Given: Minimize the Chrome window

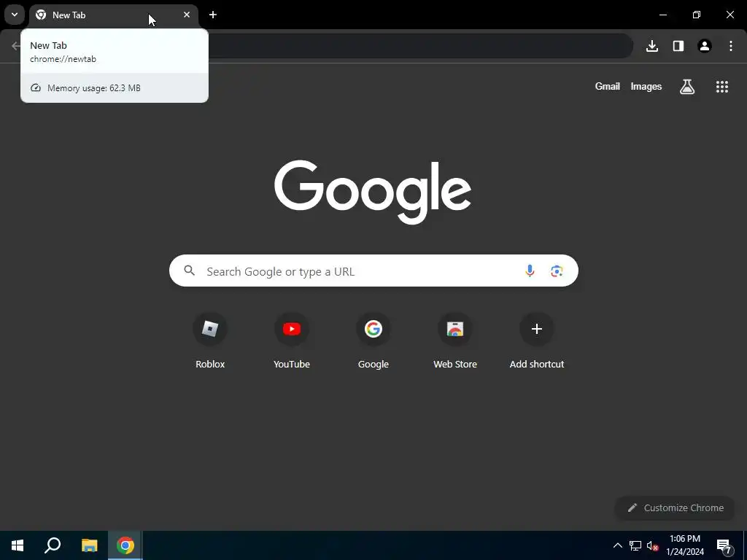Looking at the screenshot, I should click(662, 15).
